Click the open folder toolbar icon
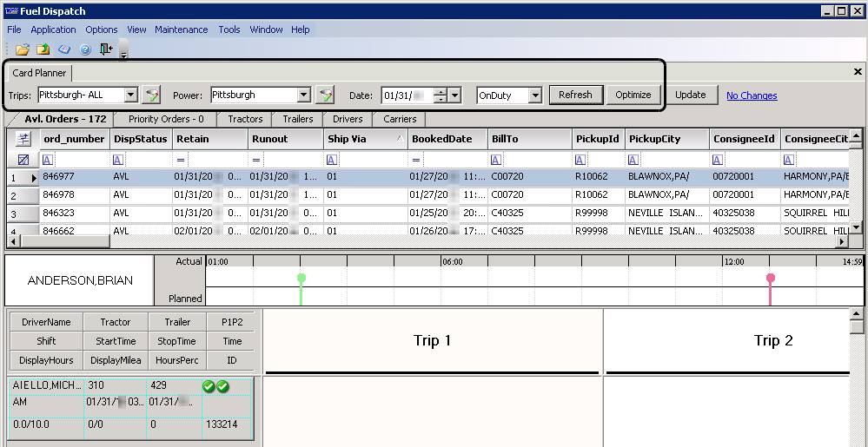Image resolution: width=868 pixels, height=447 pixels. point(23,49)
